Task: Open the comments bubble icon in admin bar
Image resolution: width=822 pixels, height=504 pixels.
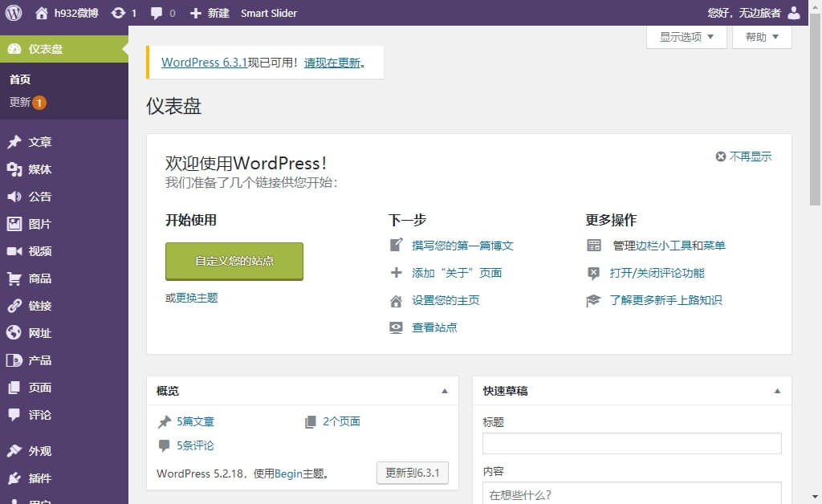Action: pyautogui.click(x=157, y=13)
